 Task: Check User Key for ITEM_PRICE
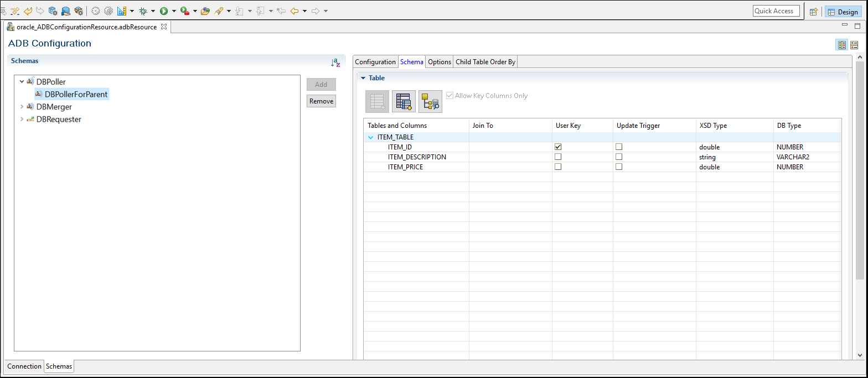[558, 167]
